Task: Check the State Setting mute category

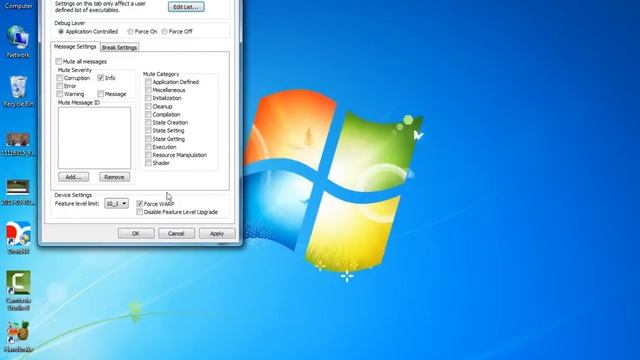Action: 148,131
